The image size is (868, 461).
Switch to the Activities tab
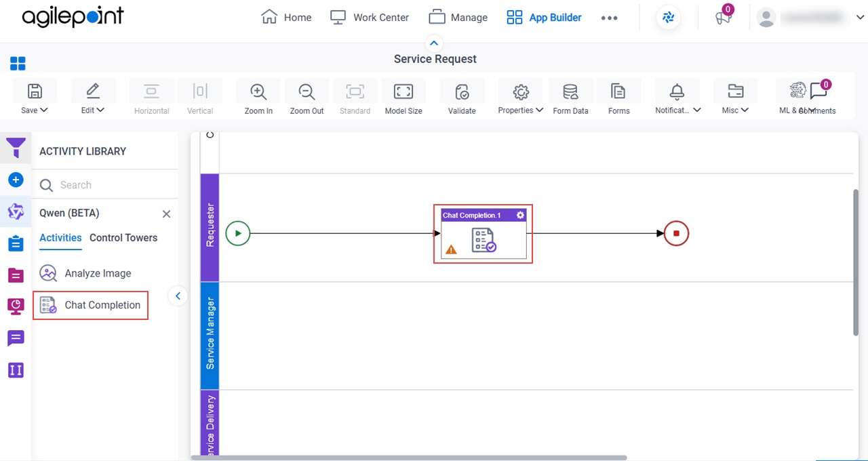coord(60,238)
